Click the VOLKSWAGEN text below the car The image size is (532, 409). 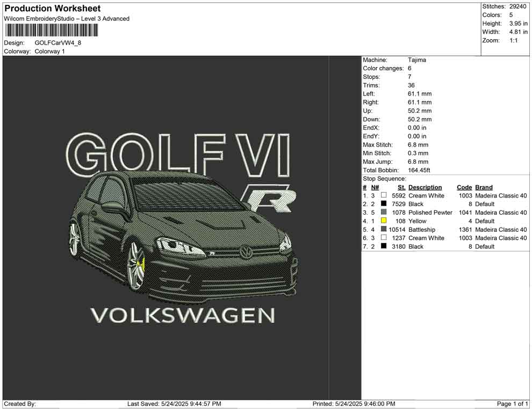tap(182, 315)
